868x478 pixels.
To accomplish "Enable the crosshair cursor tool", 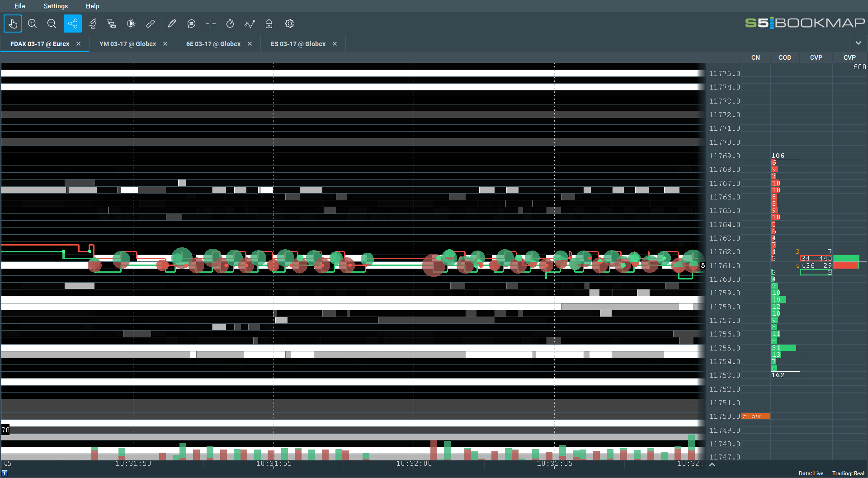I will (x=211, y=24).
